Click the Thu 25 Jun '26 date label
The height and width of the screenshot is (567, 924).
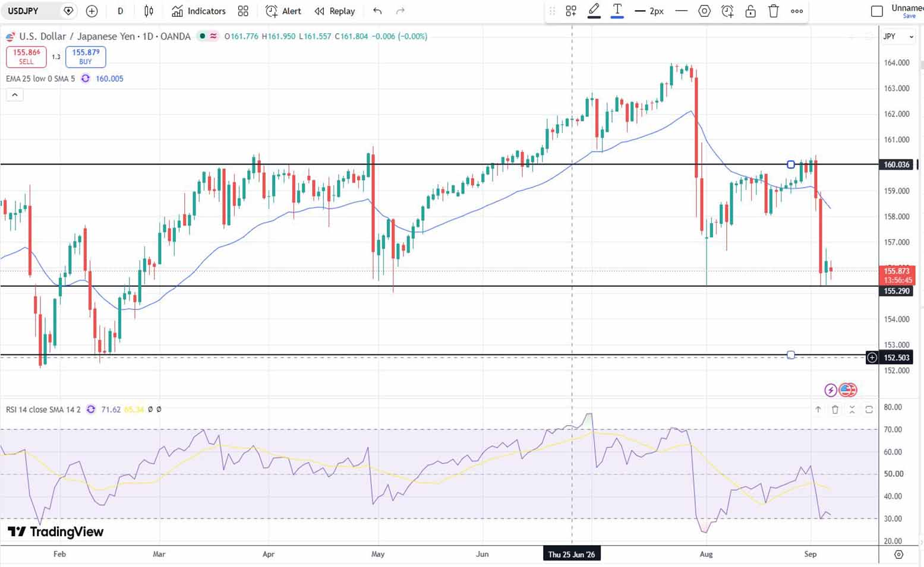tap(572, 554)
